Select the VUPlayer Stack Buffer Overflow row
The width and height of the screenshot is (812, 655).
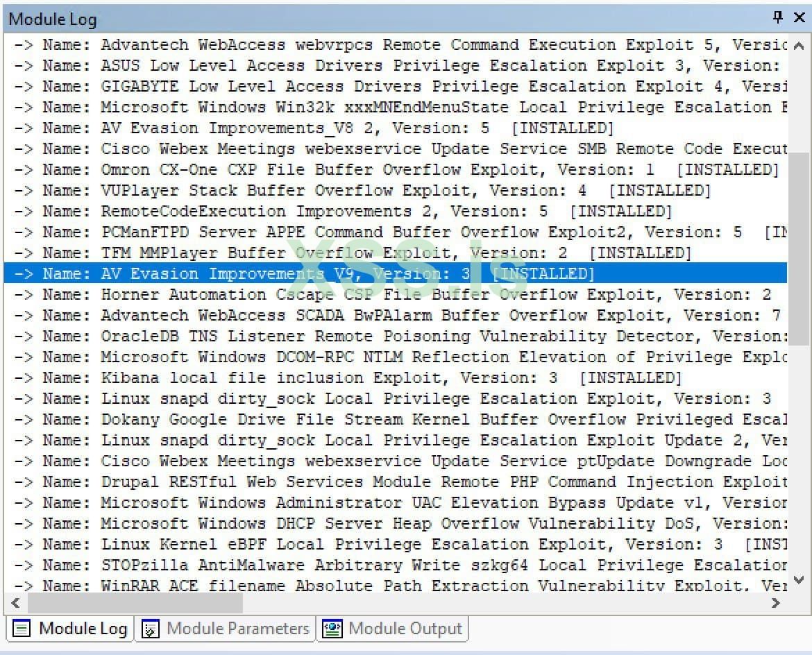tap(396, 191)
